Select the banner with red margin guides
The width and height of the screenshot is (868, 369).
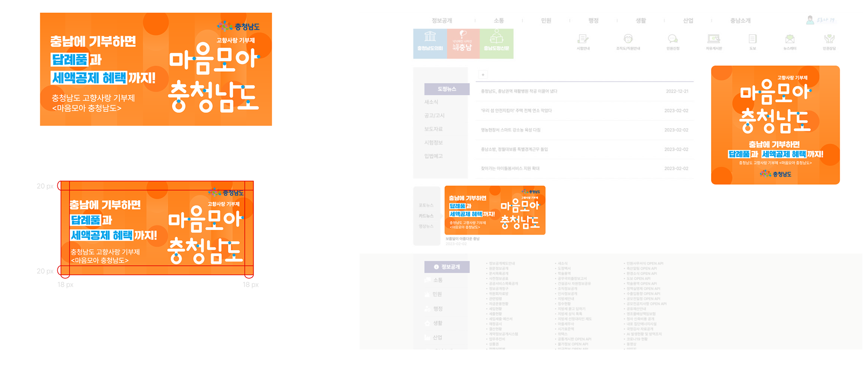(x=157, y=228)
